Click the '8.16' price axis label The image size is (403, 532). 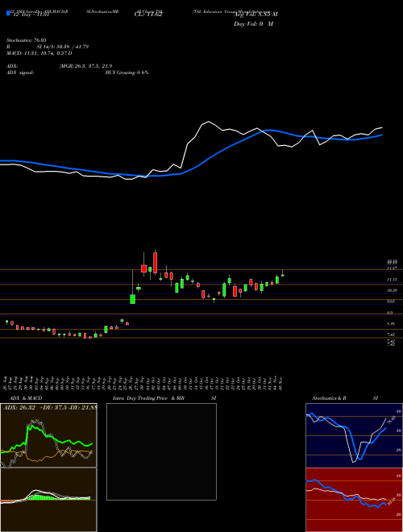click(391, 324)
